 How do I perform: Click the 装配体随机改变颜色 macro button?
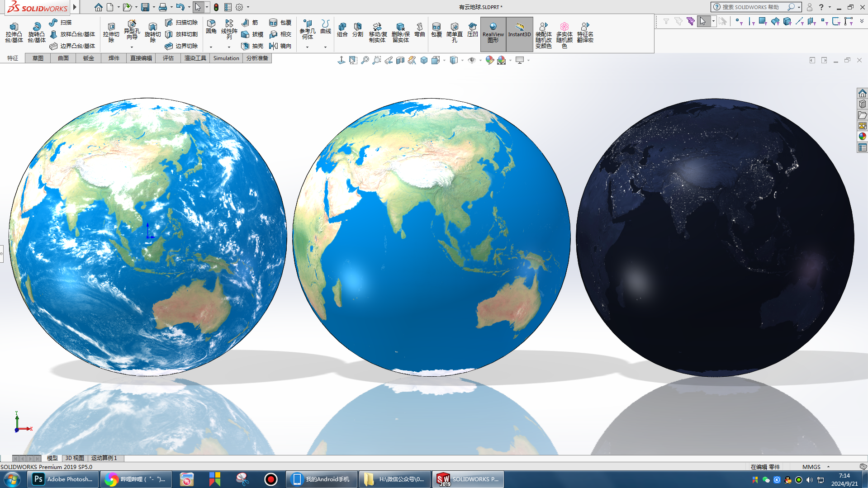click(x=544, y=35)
